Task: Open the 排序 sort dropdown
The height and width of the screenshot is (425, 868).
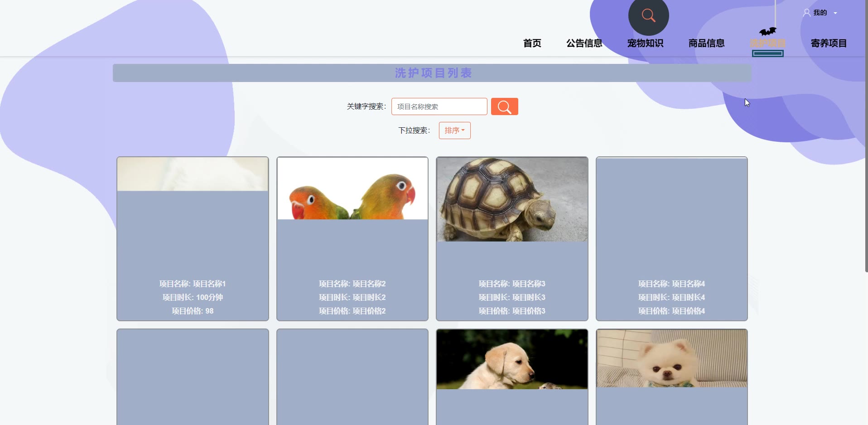Action: tap(454, 130)
